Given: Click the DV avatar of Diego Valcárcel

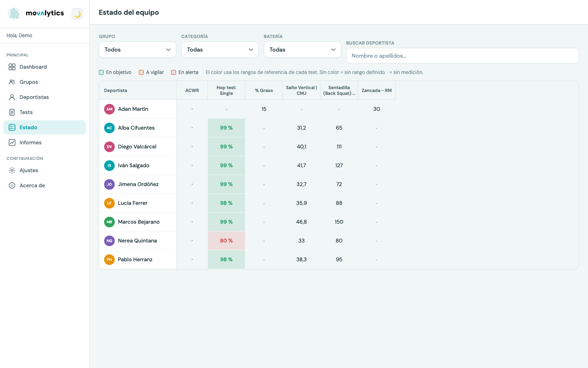Looking at the screenshot, I should (x=109, y=147).
